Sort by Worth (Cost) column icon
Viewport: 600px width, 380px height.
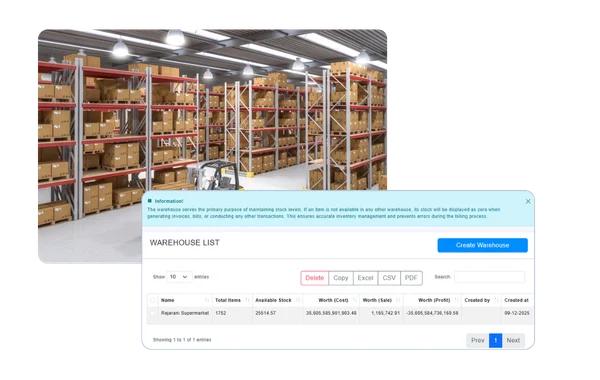(355, 300)
